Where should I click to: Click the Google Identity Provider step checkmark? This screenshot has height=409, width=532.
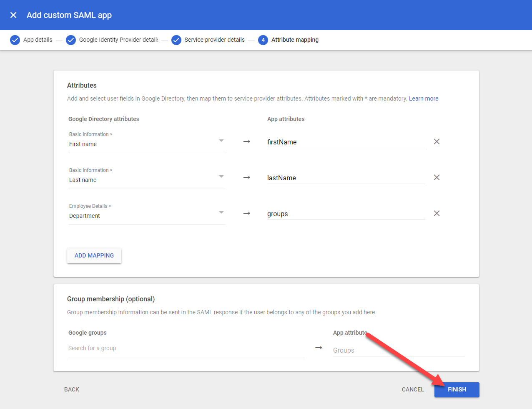pos(71,40)
